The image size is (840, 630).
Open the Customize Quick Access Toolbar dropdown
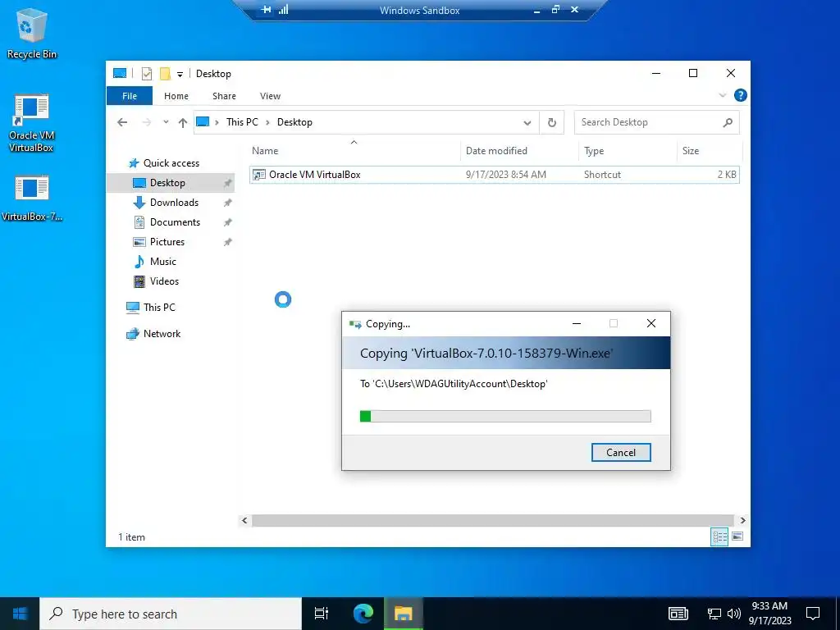pyautogui.click(x=180, y=74)
